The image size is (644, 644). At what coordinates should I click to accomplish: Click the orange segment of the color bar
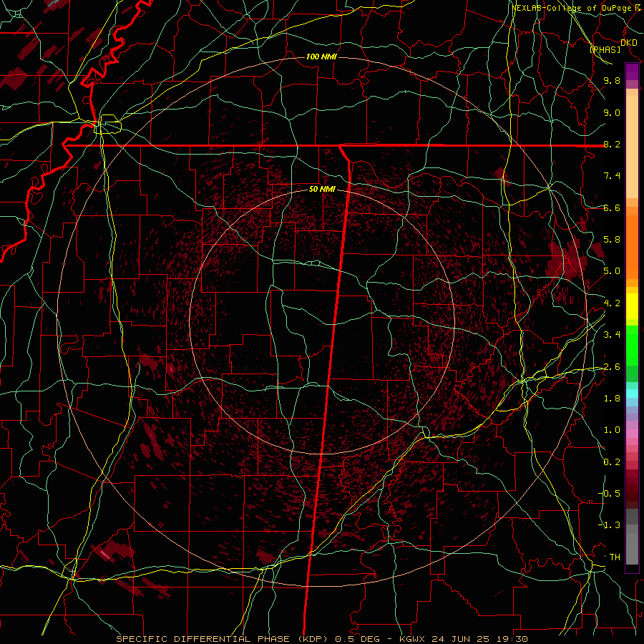[632, 246]
